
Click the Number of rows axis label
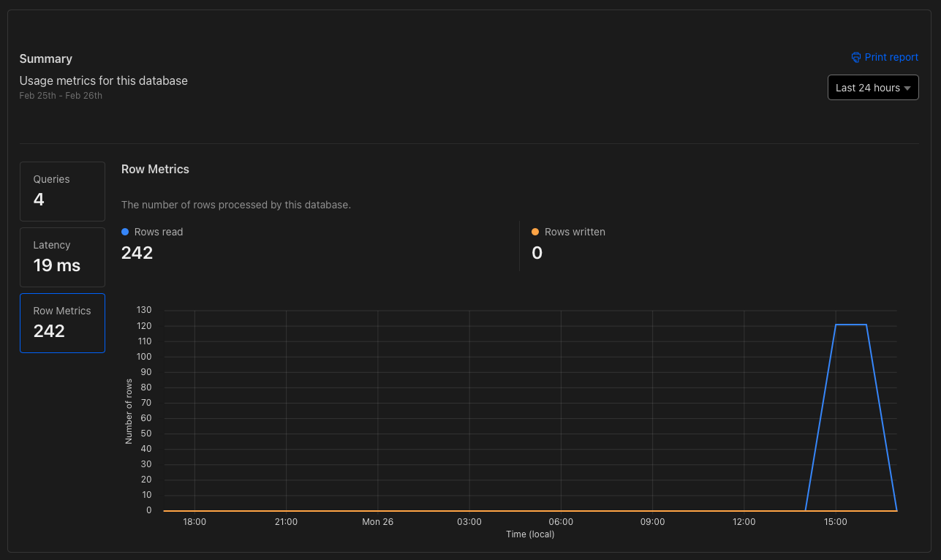(130, 409)
